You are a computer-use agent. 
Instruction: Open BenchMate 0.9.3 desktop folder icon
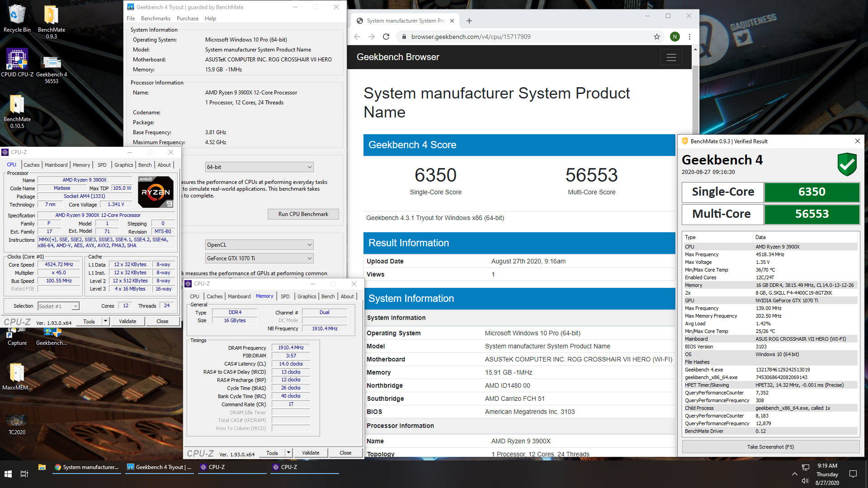tap(51, 21)
